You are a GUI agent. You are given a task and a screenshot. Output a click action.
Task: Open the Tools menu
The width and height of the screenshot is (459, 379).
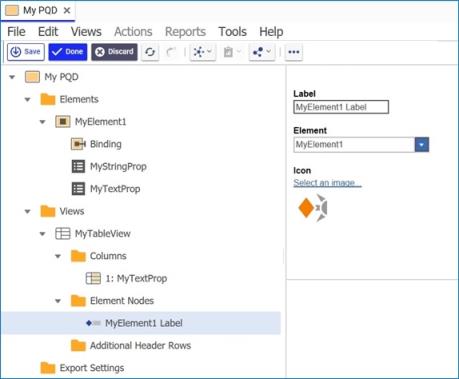click(x=233, y=32)
